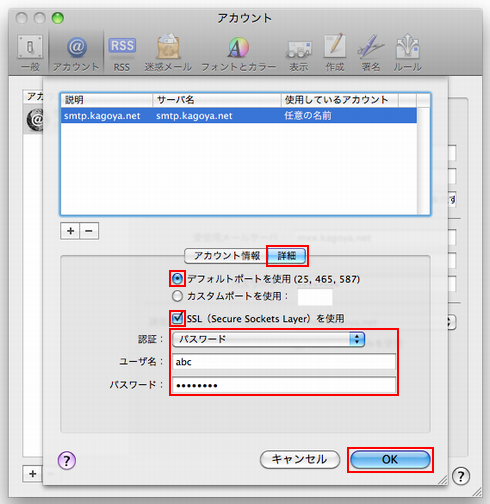
Task: Confirm settings with the OK button
Action: coord(390,459)
